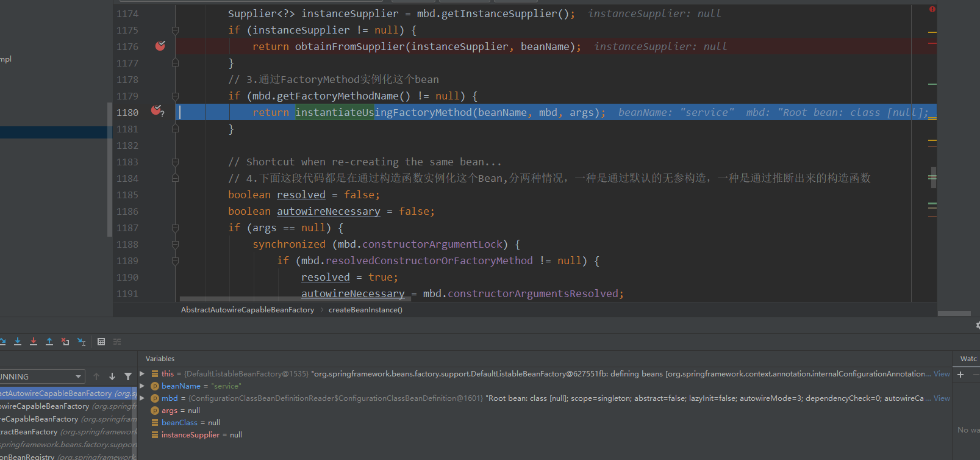The width and height of the screenshot is (980, 460).
Task: Click the Variables panel tab label
Action: (160, 359)
